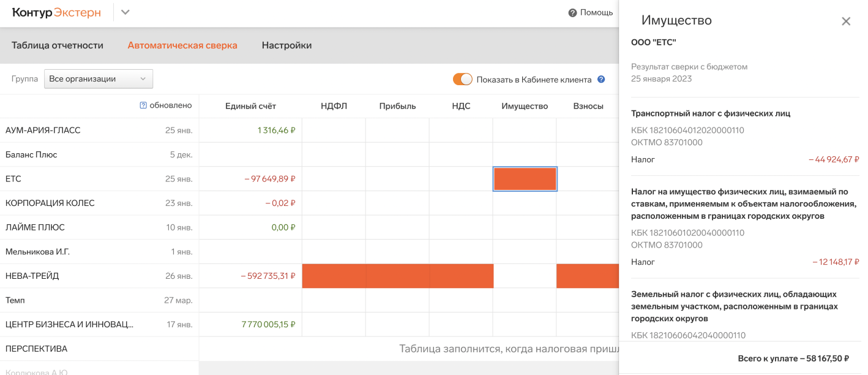Switch to Таблица отчетности tab

pos(58,45)
